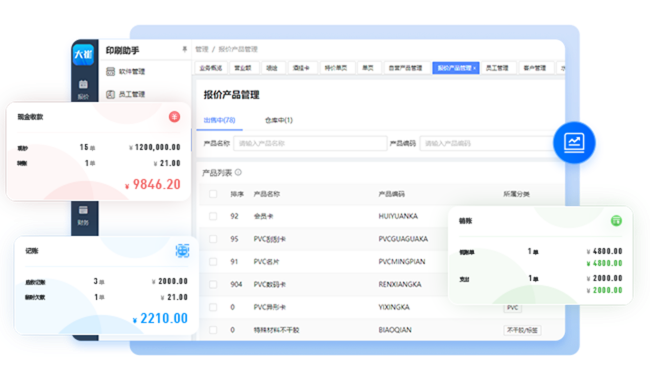Image resolution: width=650 pixels, height=380 pixels.
Task: Click red circular icon on 现金收款 card
Action: pos(175,117)
